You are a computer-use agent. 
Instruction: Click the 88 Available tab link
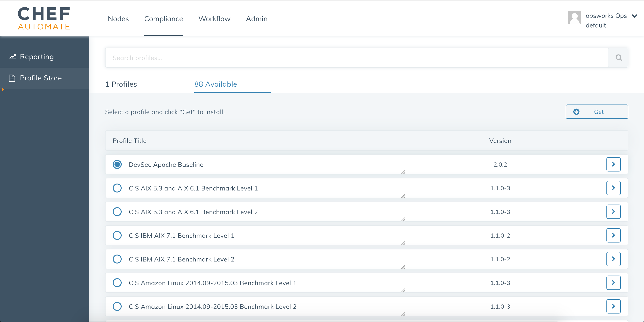pyautogui.click(x=216, y=84)
